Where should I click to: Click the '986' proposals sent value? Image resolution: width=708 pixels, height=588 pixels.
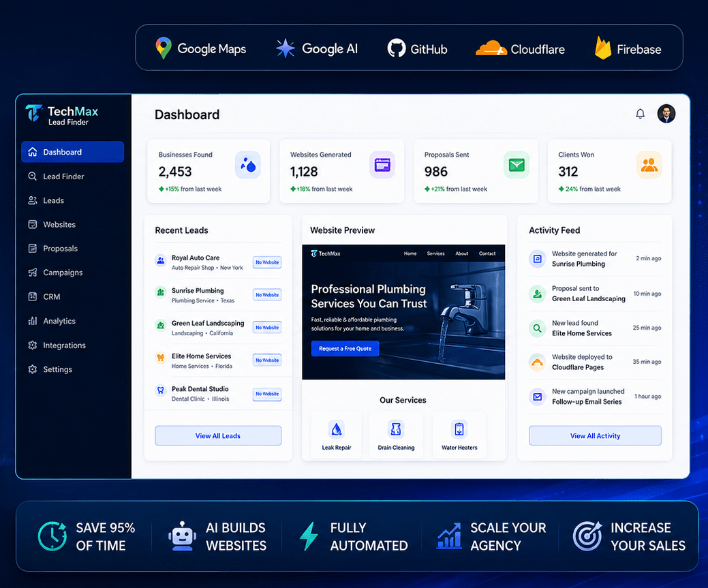435,172
